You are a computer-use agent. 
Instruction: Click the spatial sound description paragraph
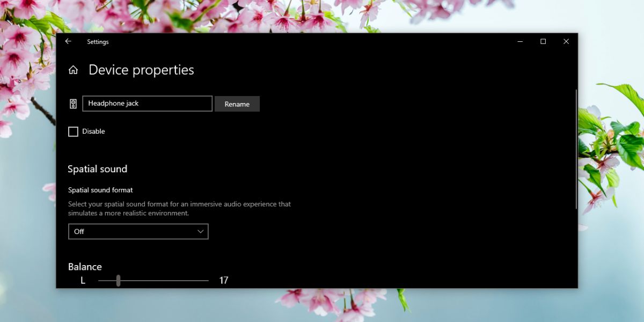[x=179, y=209]
